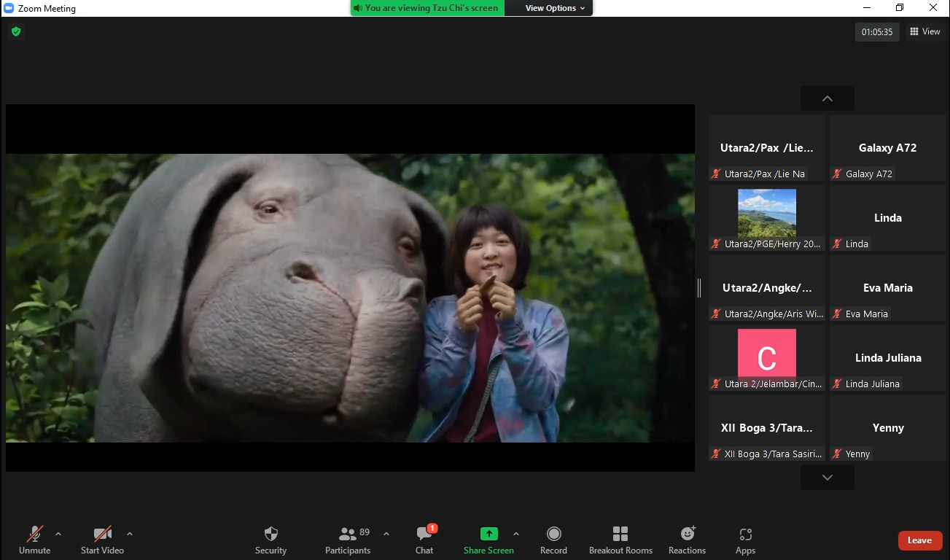This screenshot has height=560, width=950.
Task: Select the Eva Maria participant tile
Action: pyautogui.click(x=887, y=288)
